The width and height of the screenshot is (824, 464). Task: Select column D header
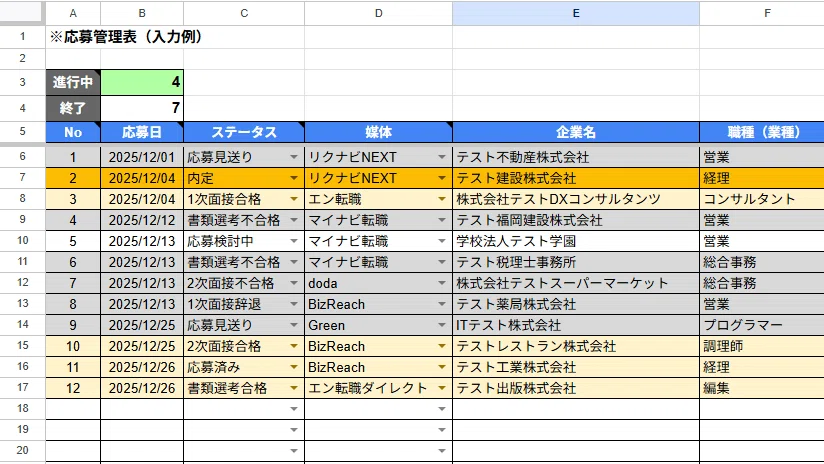pyautogui.click(x=378, y=13)
